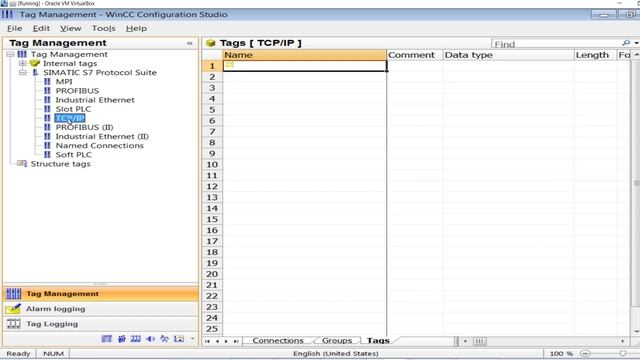This screenshot has width=640, height=360.
Task: Click the Data type column header
Action: point(509,55)
